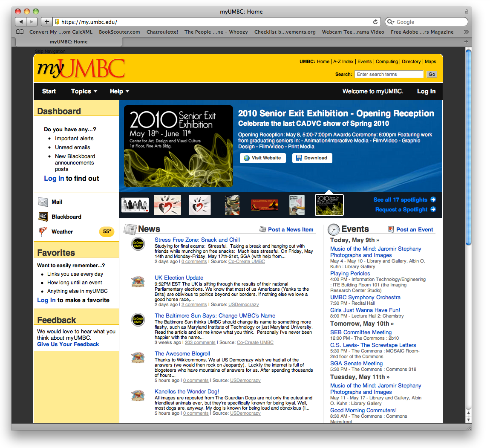Click the Google search magnifier dropdown

tap(391, 22)
